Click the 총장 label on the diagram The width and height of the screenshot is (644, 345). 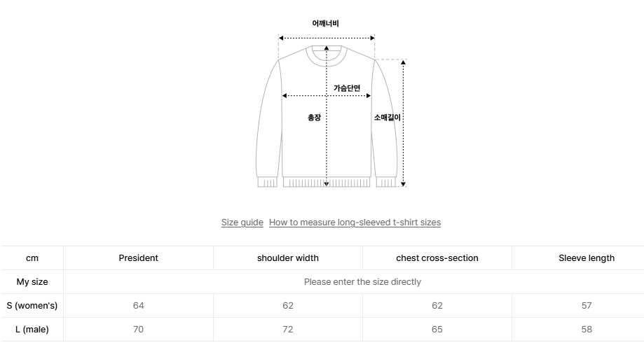(x=314, y=118)
